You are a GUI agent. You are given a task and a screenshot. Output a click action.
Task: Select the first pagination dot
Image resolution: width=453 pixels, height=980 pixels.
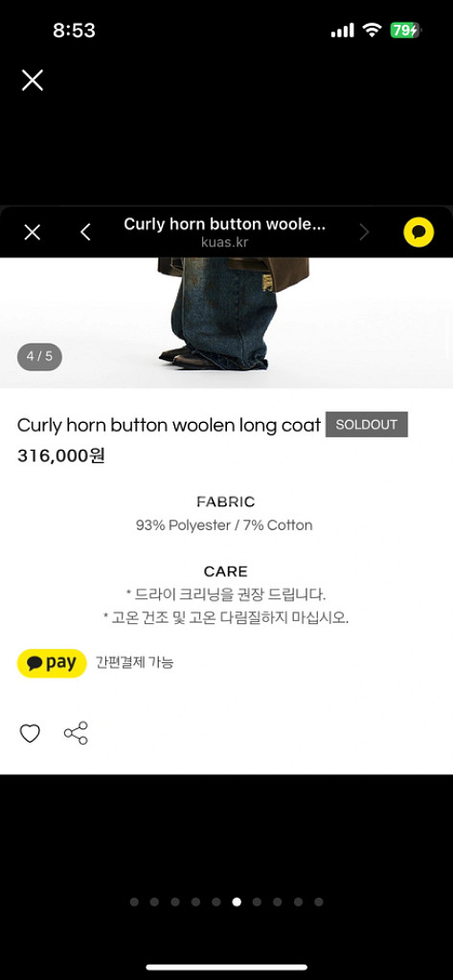point(134,902)
